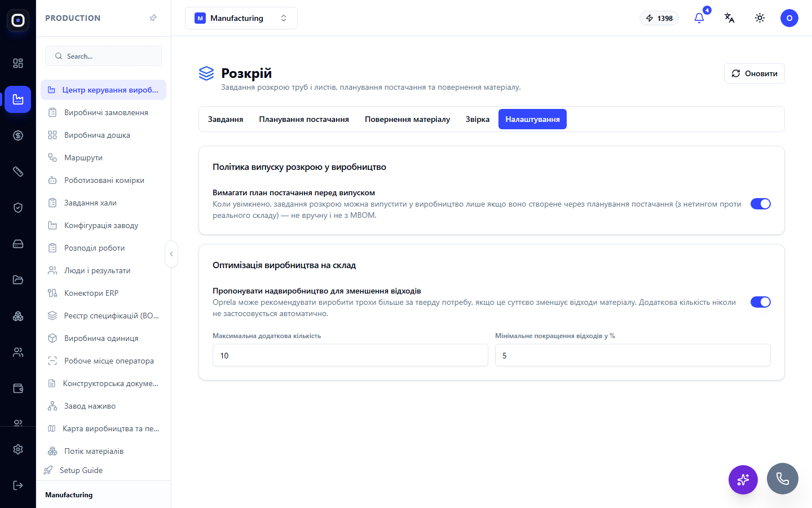This screenshot has height=508, width=812.
Task: Edit the Максимальна додаткова кількість field
Action: pyautogui.click(x=350, y=356)
